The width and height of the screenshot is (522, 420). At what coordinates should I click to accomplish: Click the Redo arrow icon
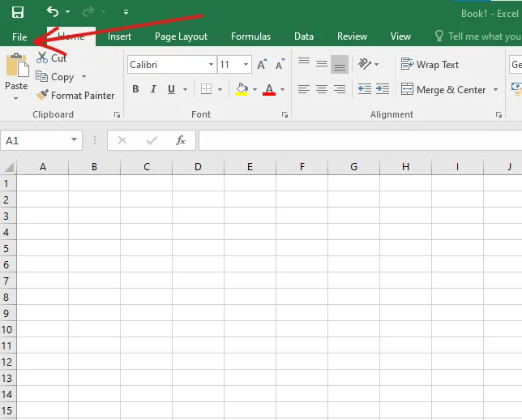pyautogui.click(x=88, y=12)
